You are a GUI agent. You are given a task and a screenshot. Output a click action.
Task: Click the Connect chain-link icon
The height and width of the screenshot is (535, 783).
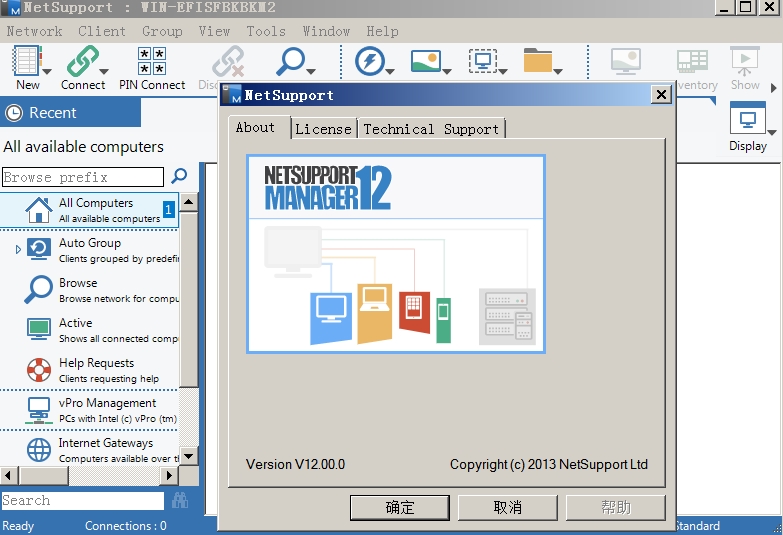(82, 60)
